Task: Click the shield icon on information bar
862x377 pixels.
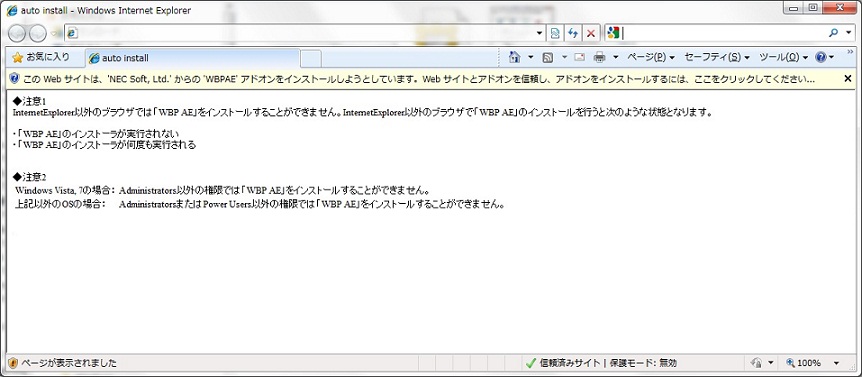Action: [x=14, y=79]
